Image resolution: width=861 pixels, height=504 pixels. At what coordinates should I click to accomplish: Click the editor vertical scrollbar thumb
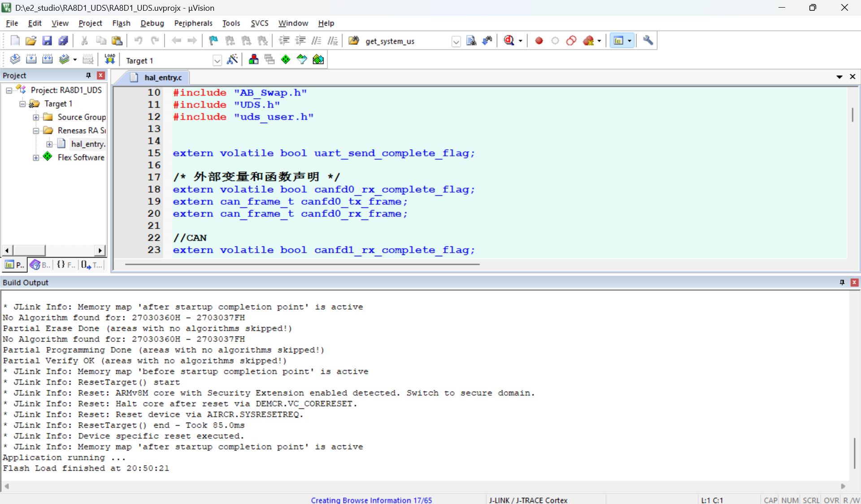click(x=852, y=115)
